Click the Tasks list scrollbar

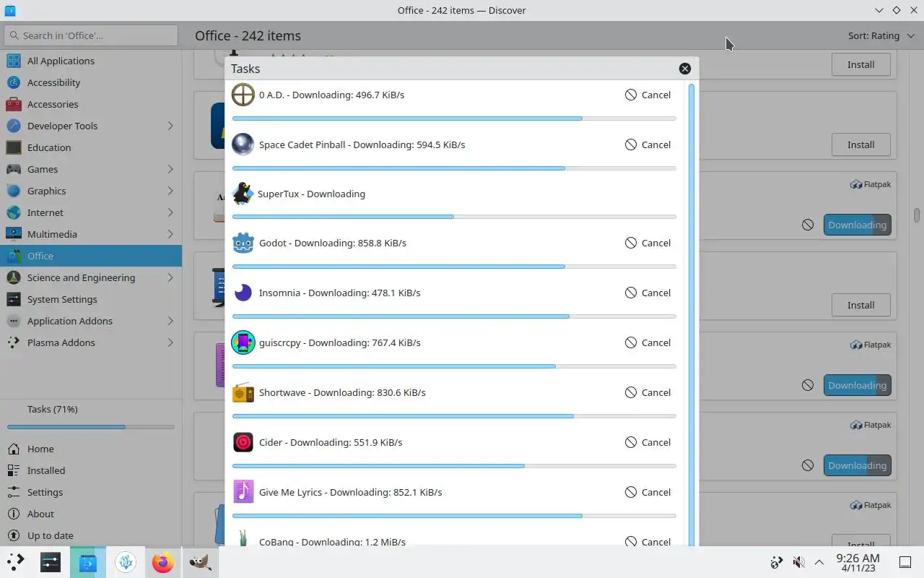pyautogui.click(x=692, y=314)
